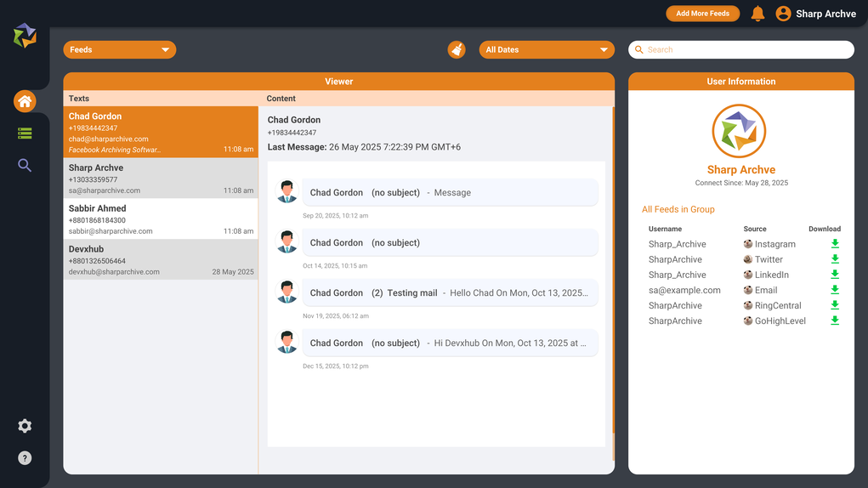Download the RingCentral feed
The width and height of the screenshot is (868, 488).
pyautogui.click(x=835, y=305)
